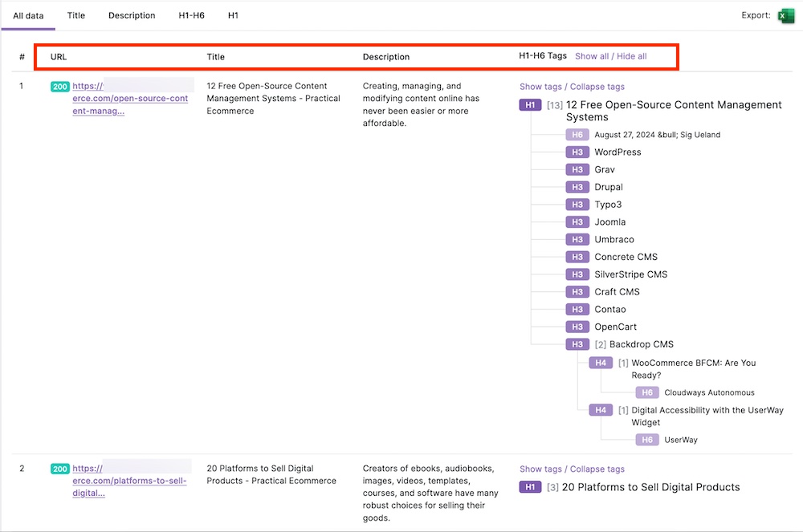Click Hide all in the H1-H6 Tags header

632,56
